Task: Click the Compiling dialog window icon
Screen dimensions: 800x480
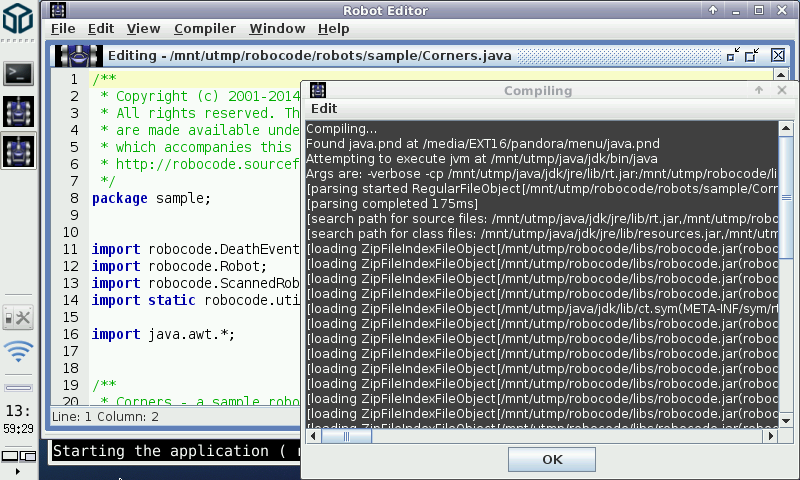Action: [318, 90]
